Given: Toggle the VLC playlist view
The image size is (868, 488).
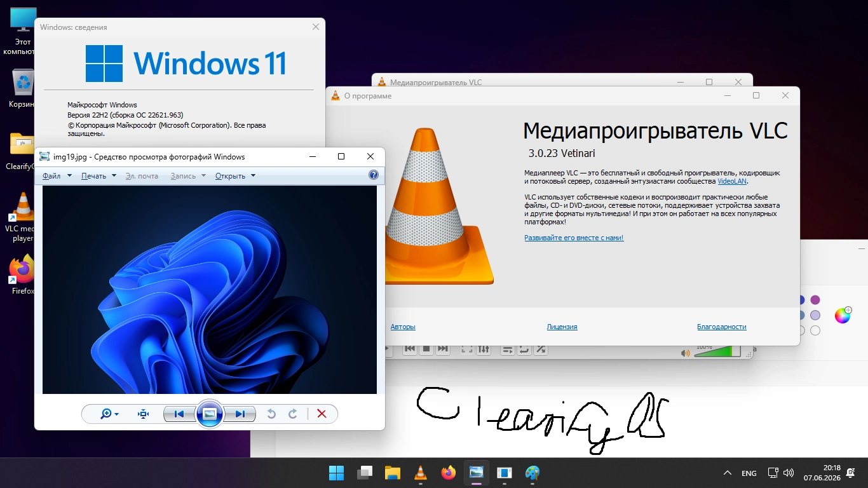Looking at the screenshot, I should [x=508, y=349].
